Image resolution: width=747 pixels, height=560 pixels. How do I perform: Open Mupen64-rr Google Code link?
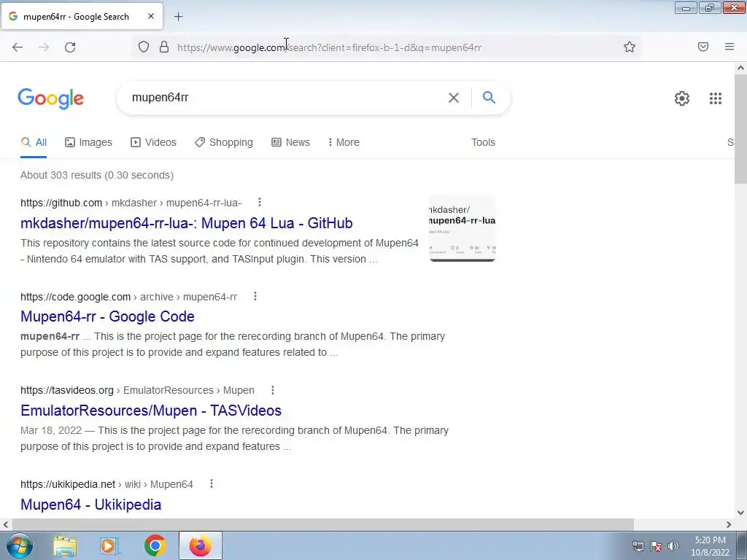point(107,316)
